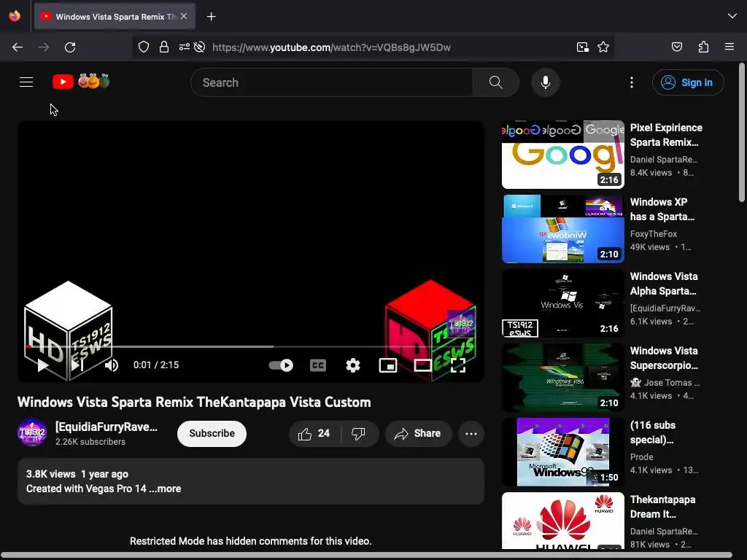747x560 pixels.
Task: Open the [EquidiaFurryRave... channel name link
Action: click(x=107, y=427)
